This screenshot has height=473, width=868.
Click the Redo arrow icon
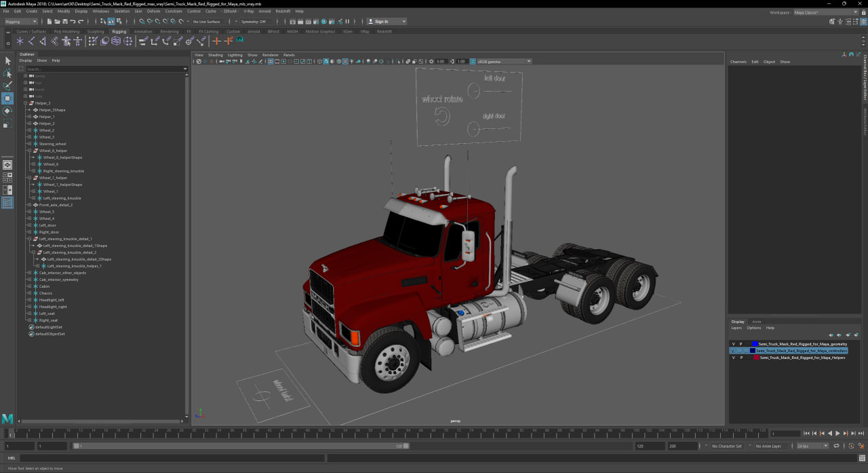coord(81,22)
